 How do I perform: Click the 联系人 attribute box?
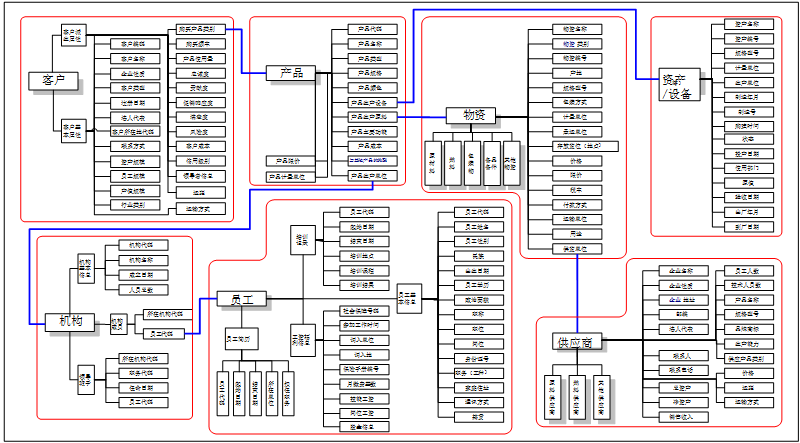(684, 355)
